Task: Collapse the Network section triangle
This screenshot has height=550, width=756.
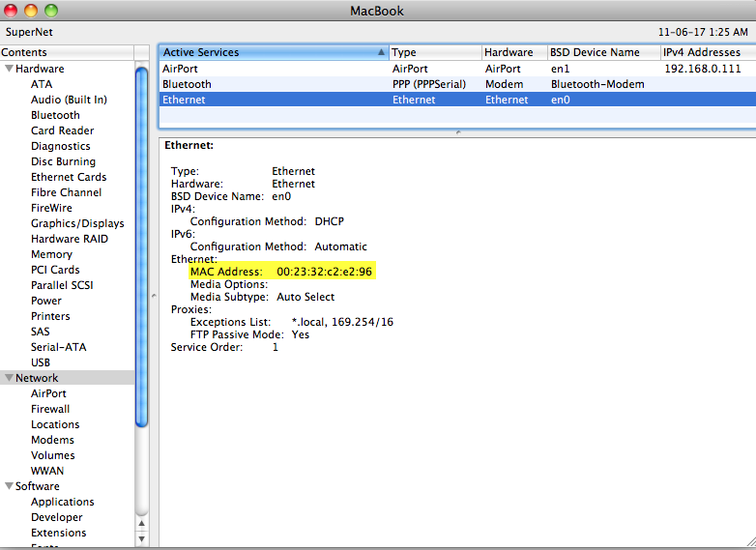Action: 9,378
